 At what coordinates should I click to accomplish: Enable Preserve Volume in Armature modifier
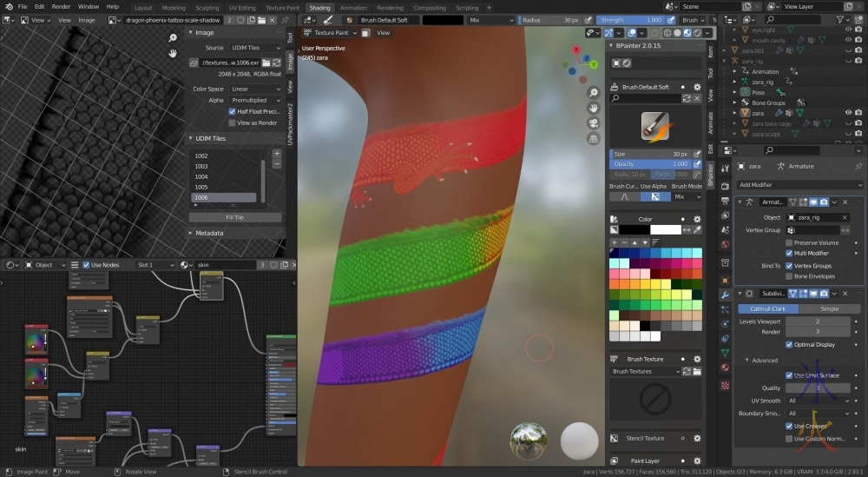pyautogui.click(x=789, y=242)
